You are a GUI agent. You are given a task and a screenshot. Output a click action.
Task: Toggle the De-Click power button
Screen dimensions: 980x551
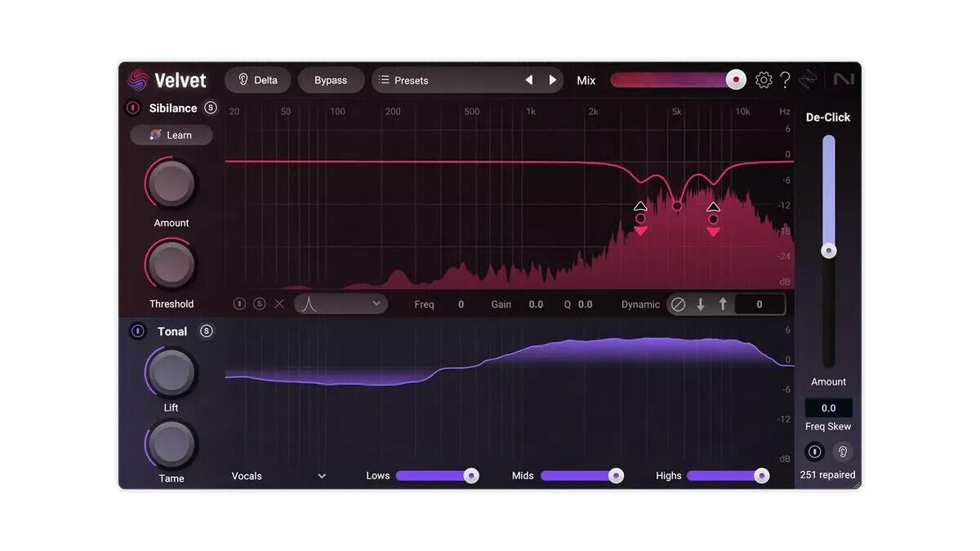(x=814, y=451)
